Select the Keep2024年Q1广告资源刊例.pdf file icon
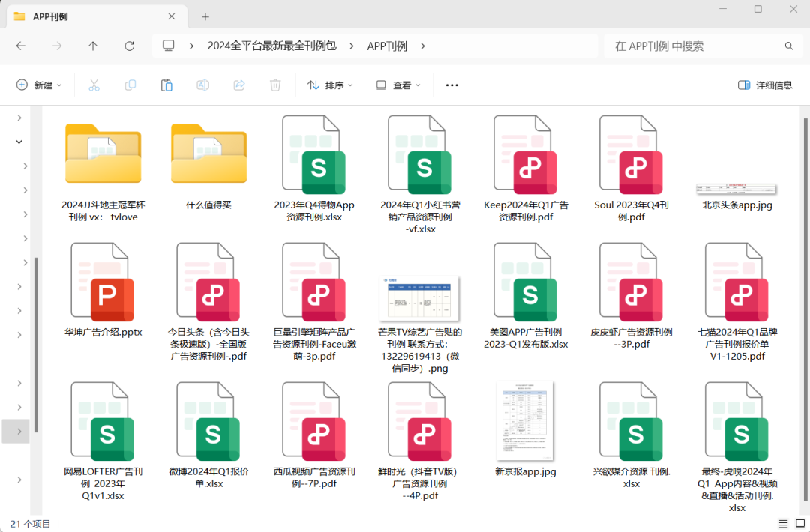Screen dimensions: 810x532 tap(525, 155)
